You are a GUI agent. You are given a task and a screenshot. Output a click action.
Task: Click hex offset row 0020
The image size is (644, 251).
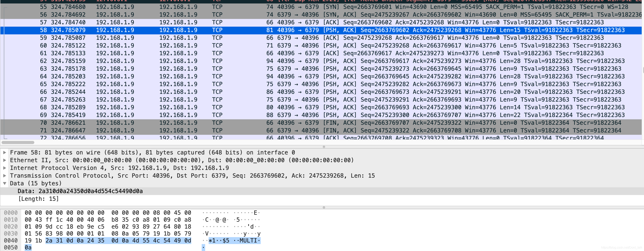[11, 227]
